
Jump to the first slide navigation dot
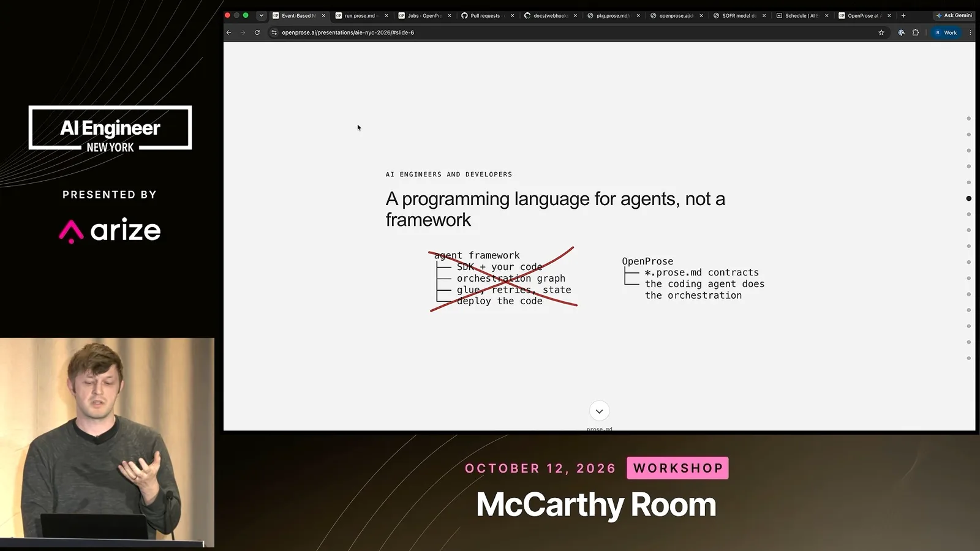point(968,118)
